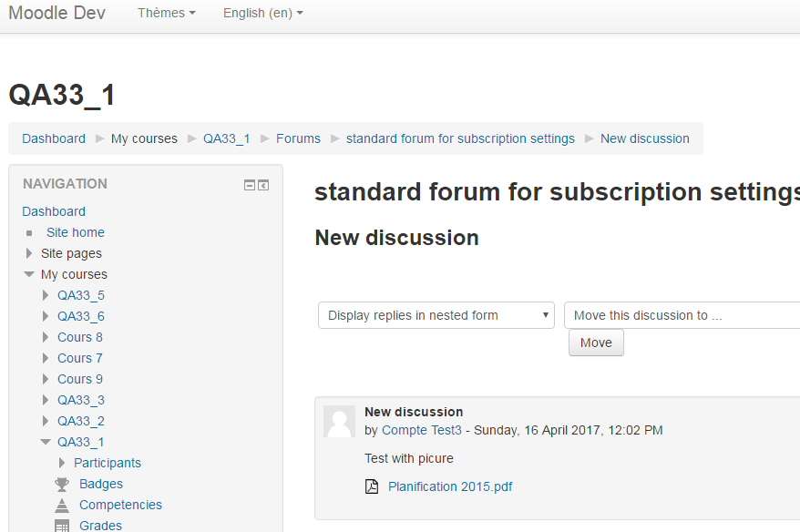Open Grades link

coord(100,526)
